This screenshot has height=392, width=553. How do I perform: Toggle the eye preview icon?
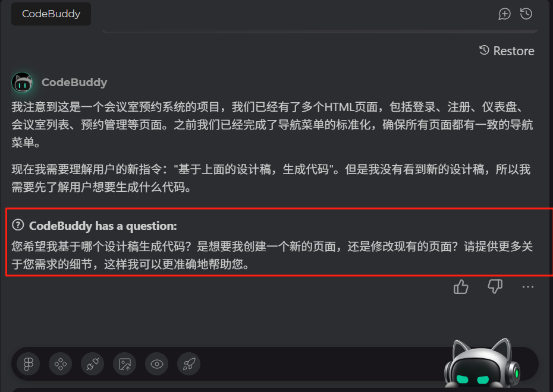click(x=156, y=364)
